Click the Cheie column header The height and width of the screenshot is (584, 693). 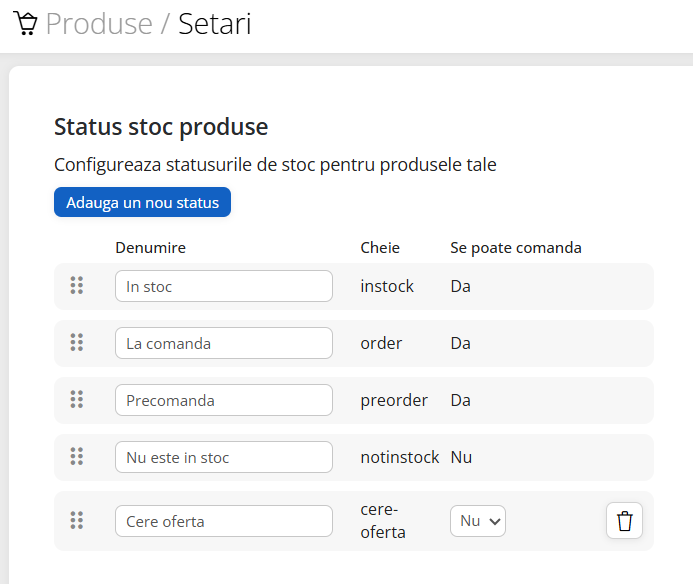380,248
